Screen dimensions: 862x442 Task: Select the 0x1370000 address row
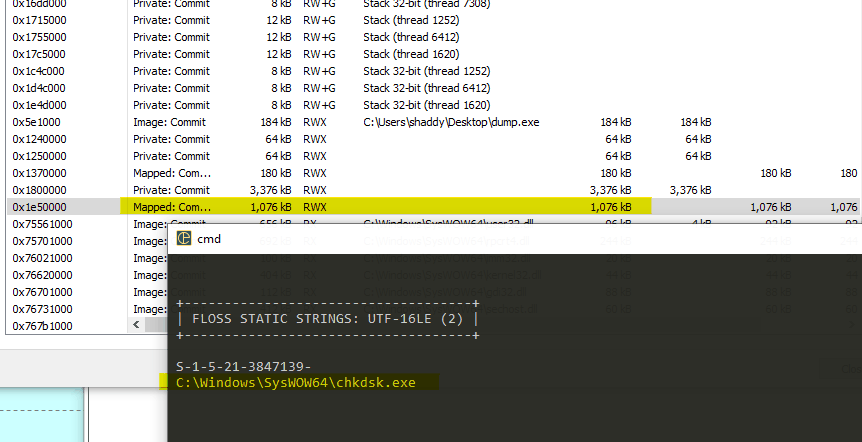click(39, 173)
